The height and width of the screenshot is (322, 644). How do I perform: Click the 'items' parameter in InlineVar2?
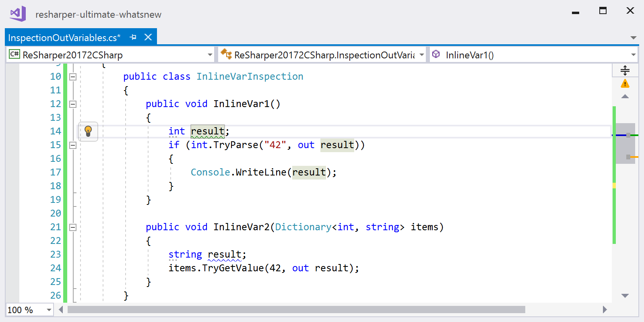click(424, 227)
